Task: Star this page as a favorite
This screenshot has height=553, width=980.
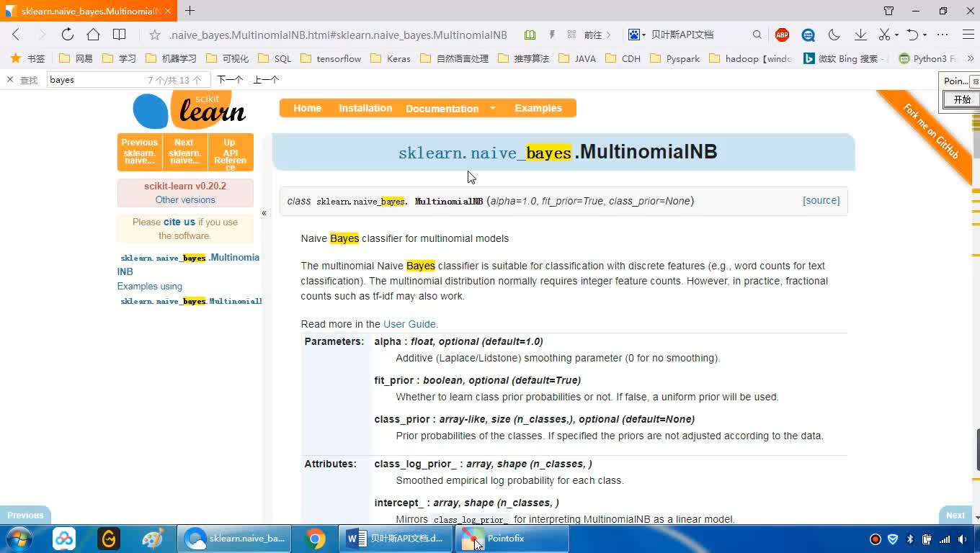Action: pos(154,35)
